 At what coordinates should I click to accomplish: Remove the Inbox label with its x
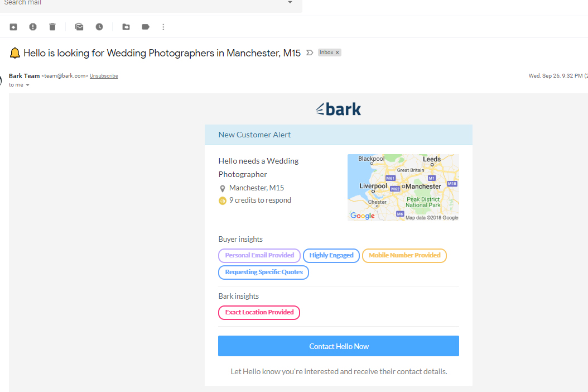[x=337, y=52]
